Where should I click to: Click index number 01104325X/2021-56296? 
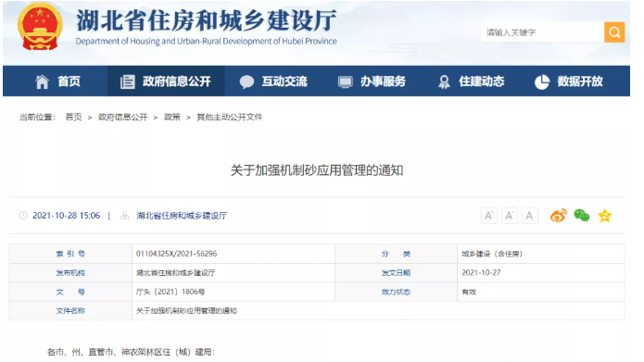tap(177, 254)
